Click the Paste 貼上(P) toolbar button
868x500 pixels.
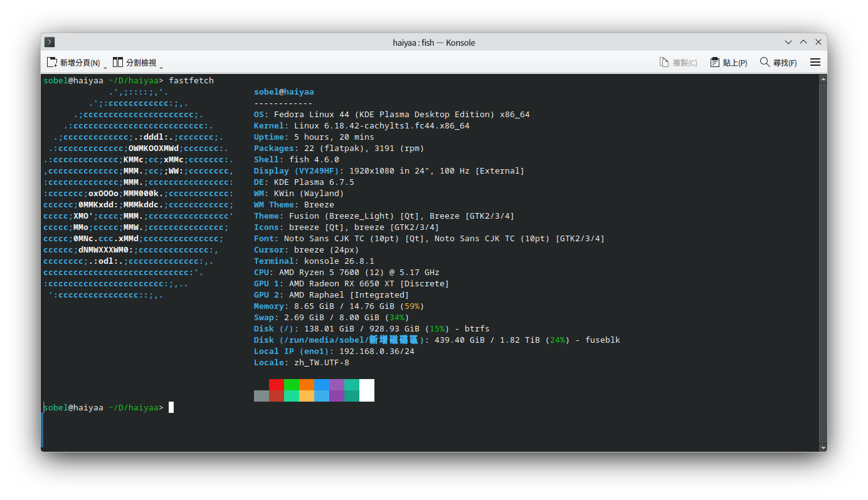729,63
